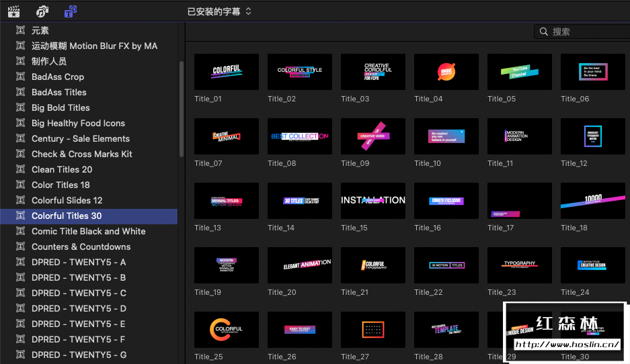Select DPRED - TWENTY5 - E category
Viewport: 630px width, 364px height.
tap(89, 324)
